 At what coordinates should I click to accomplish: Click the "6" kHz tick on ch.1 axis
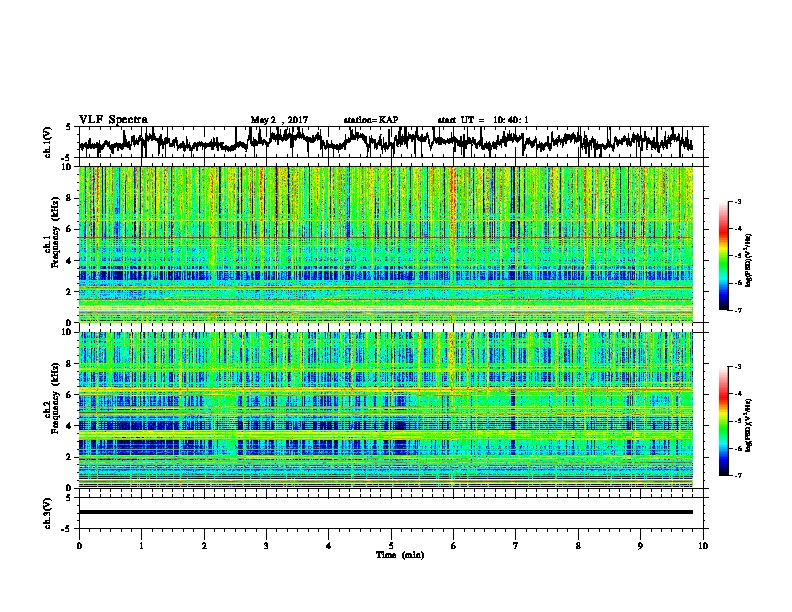(x=69, y=229)
